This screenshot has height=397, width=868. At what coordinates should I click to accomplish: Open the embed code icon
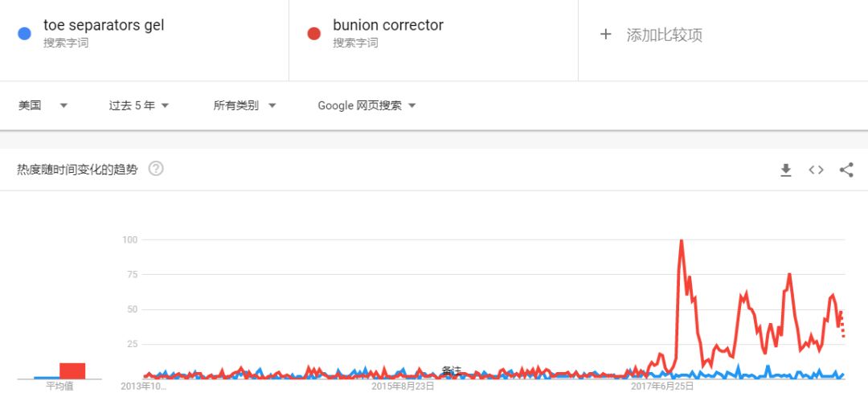[816, 170]
